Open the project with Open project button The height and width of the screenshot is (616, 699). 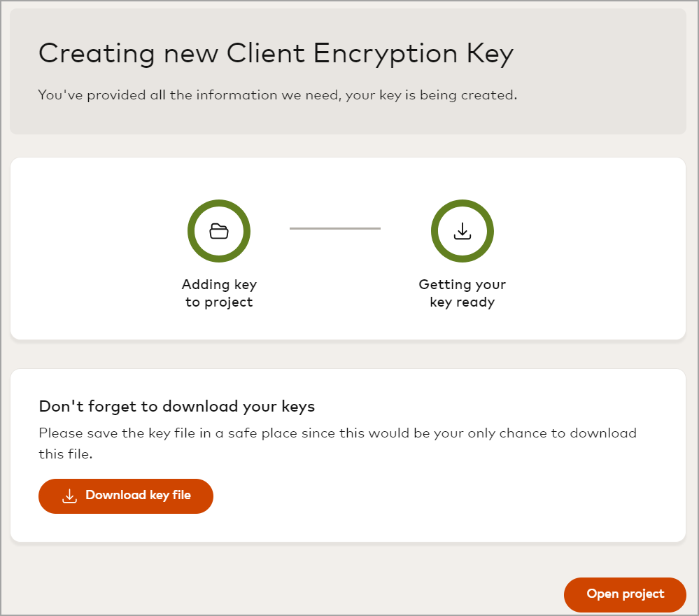click(x=625, y=594)
